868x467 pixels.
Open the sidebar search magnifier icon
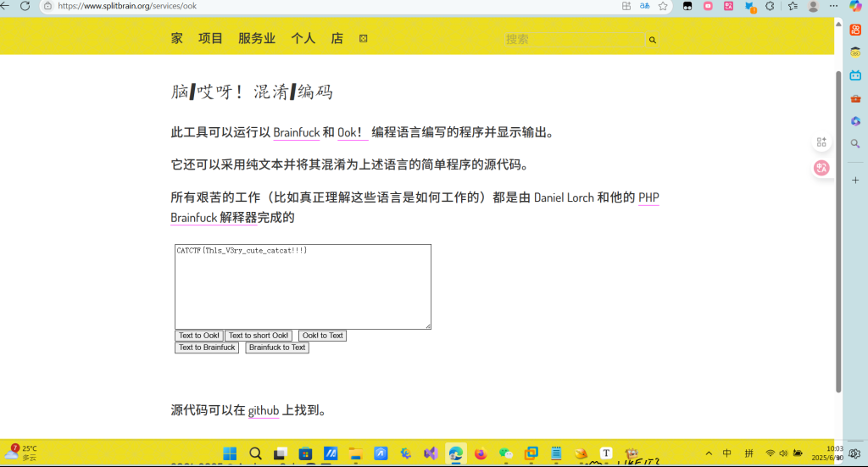[855, 144]
